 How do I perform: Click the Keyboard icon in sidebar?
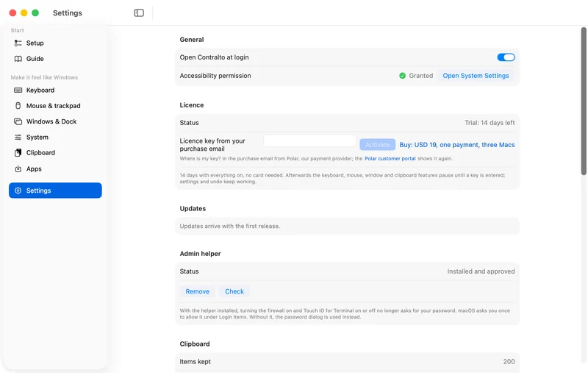pos(18,90)
